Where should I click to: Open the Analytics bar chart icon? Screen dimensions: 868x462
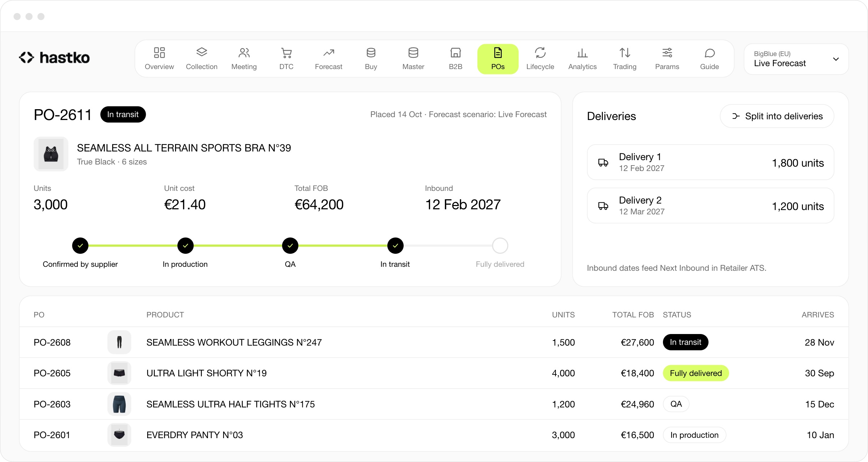coord(582,53)
